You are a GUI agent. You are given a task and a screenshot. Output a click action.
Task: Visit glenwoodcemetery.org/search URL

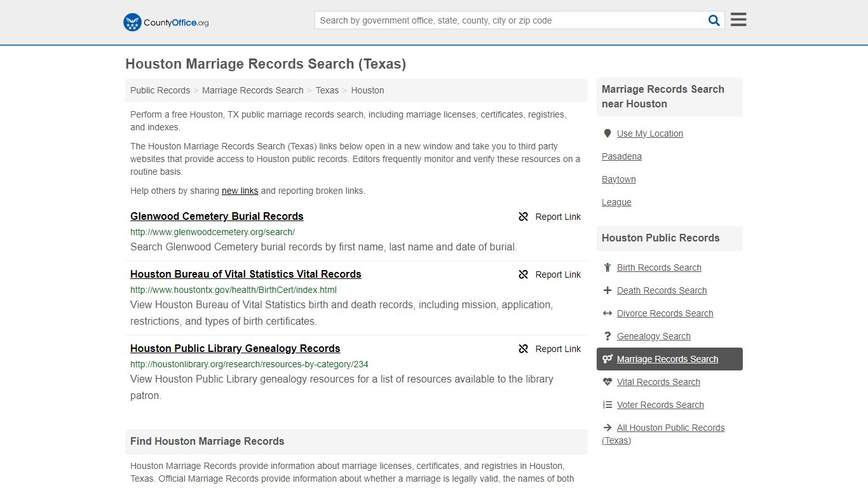(x=212, y=232)
